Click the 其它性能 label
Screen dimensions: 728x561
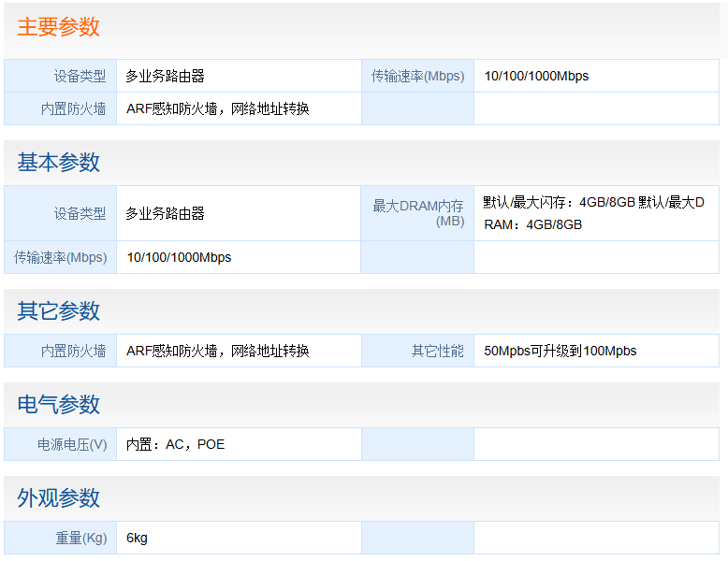click(x=438, y=351)
